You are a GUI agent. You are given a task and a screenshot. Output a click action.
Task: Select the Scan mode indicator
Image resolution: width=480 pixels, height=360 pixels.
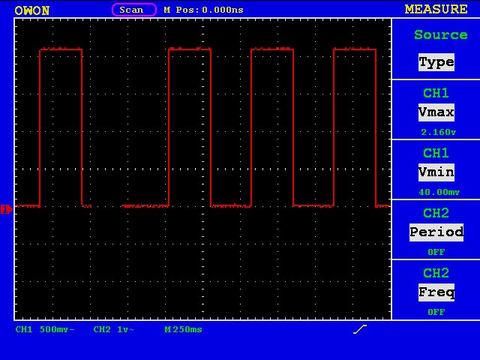click(134, 10)
